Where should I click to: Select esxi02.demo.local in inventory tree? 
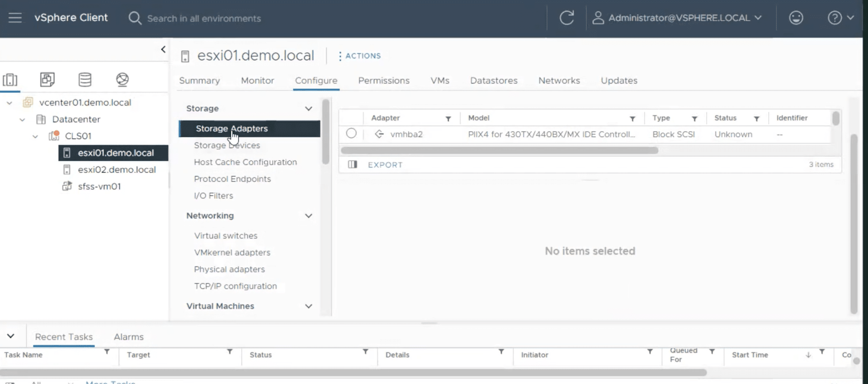(x=117, y=169)
